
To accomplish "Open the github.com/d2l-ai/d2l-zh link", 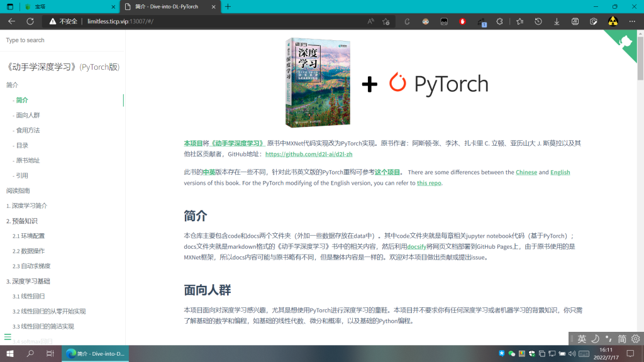I will [x=309, y=154].
